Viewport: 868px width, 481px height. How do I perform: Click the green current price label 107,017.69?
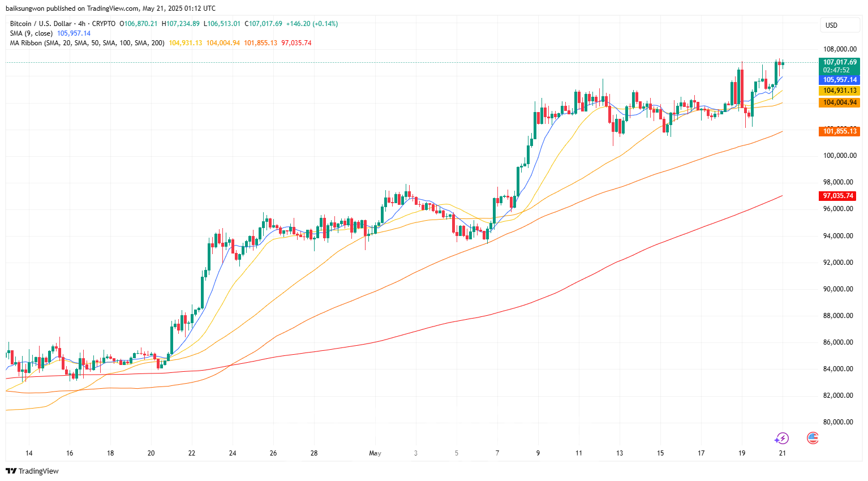click(x=840, y=62)
